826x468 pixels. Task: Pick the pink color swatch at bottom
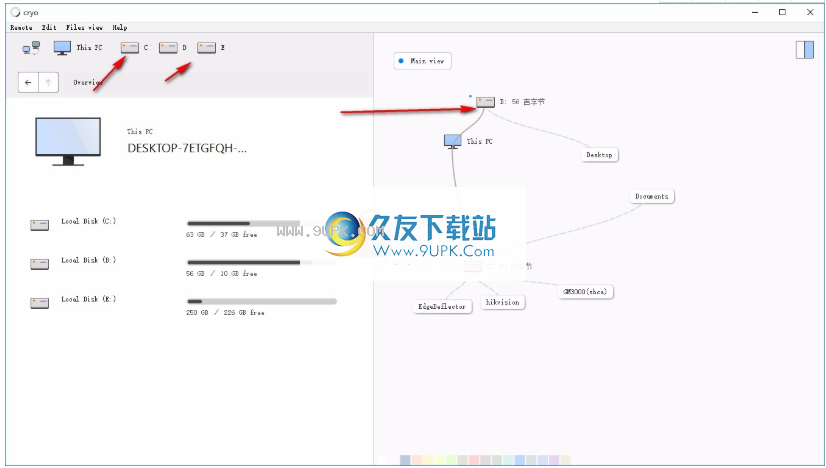(474, 460)
